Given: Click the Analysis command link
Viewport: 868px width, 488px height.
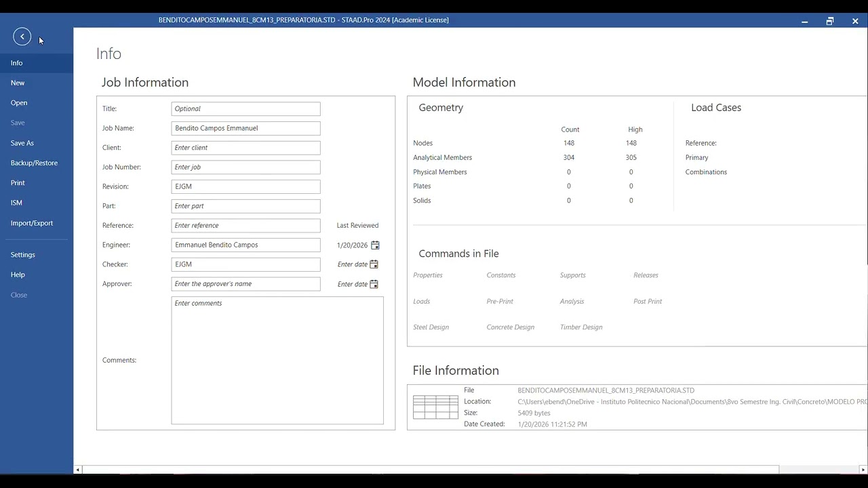Looking at the screenshot, I should [x=572, y=302].
